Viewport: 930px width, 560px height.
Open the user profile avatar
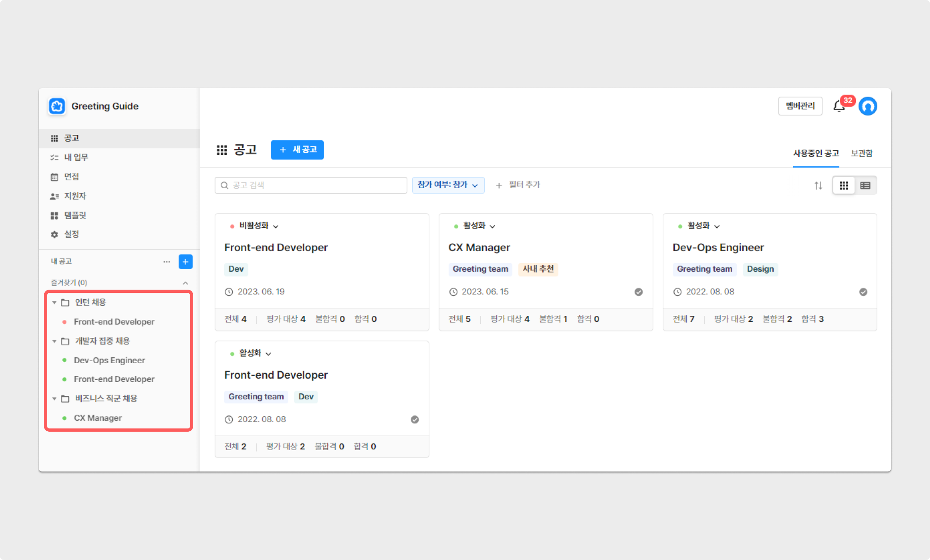[x=868, y=106]
